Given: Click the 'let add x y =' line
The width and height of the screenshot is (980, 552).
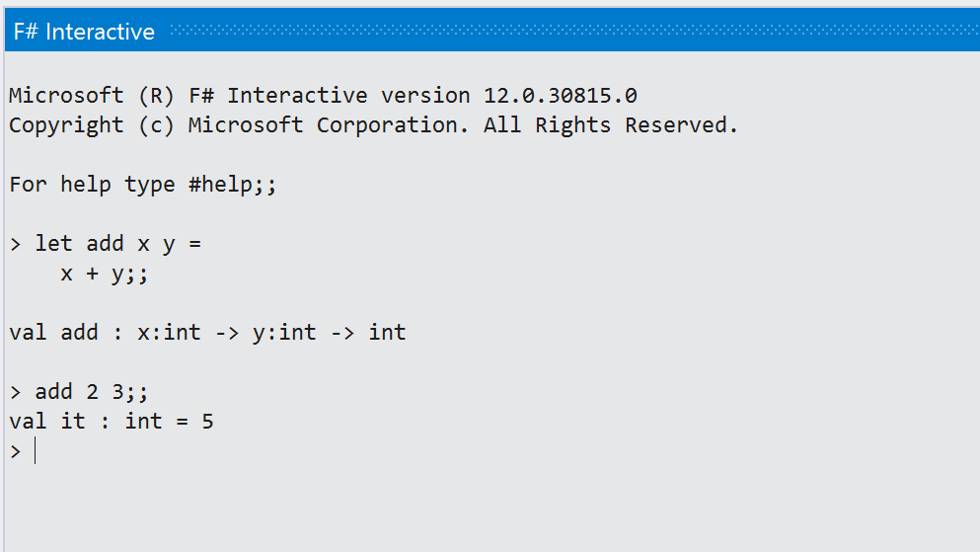Looking at the screenshot, I should (117, 244).
